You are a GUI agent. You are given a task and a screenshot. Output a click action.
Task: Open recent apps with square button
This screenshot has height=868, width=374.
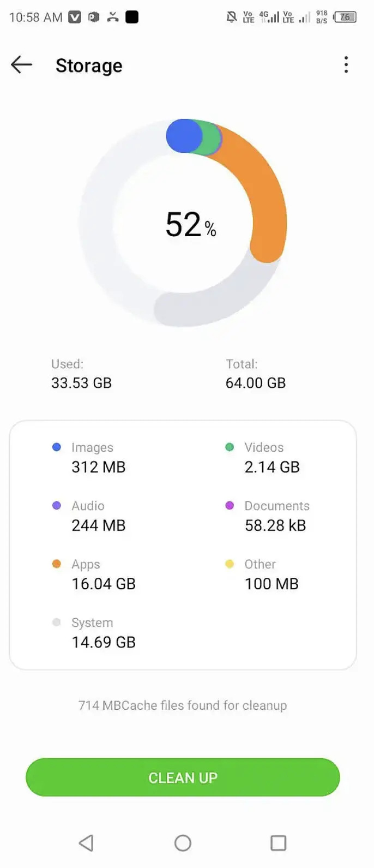point(278,843)
